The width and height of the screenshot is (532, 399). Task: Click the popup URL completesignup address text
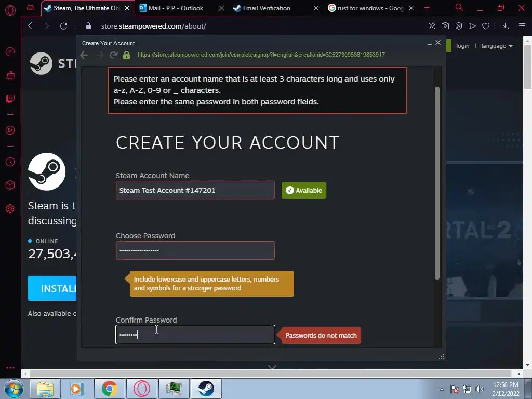click(x=261, y=55)
